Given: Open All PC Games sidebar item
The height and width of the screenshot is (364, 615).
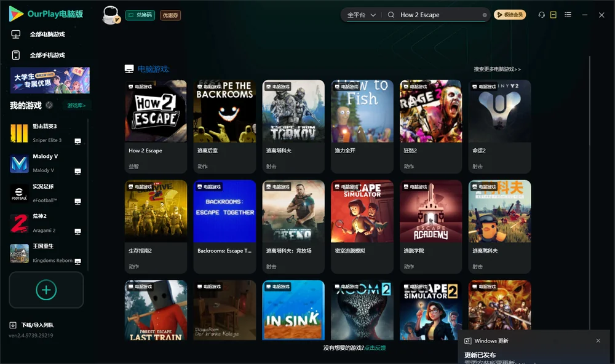Looking at the screenshot, I should pyautogui.click(x=47, y=34).
